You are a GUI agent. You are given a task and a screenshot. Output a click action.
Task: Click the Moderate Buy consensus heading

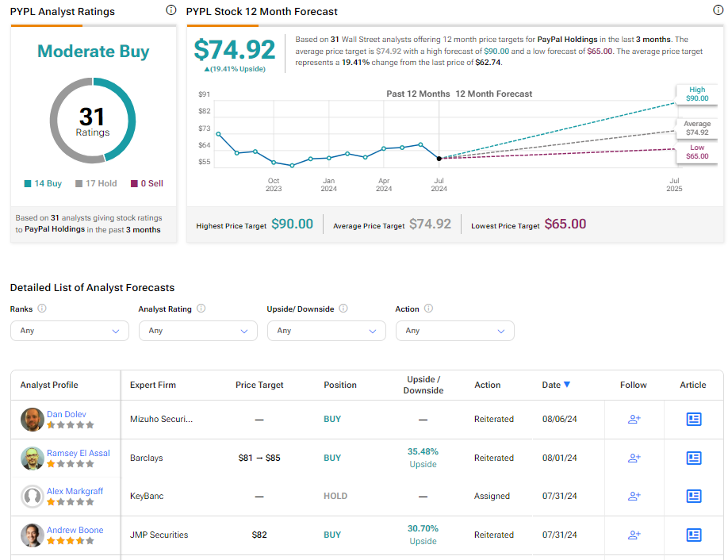[x=94, y=51]
